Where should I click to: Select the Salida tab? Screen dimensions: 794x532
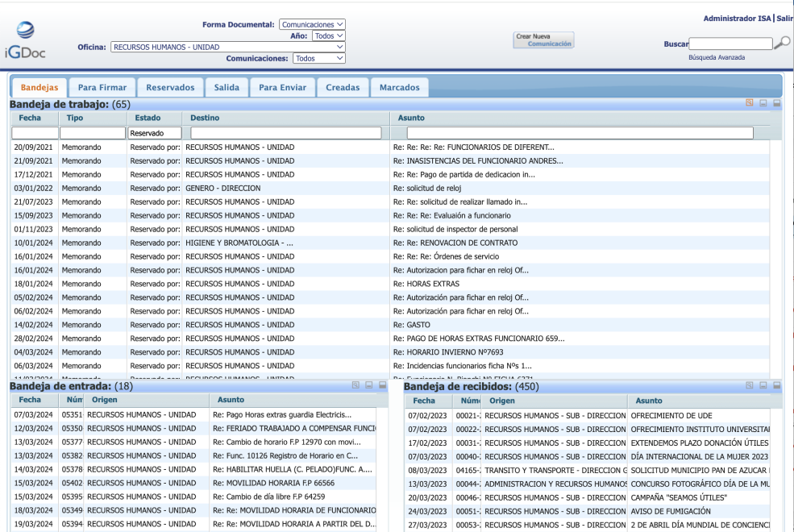point(226,87)
